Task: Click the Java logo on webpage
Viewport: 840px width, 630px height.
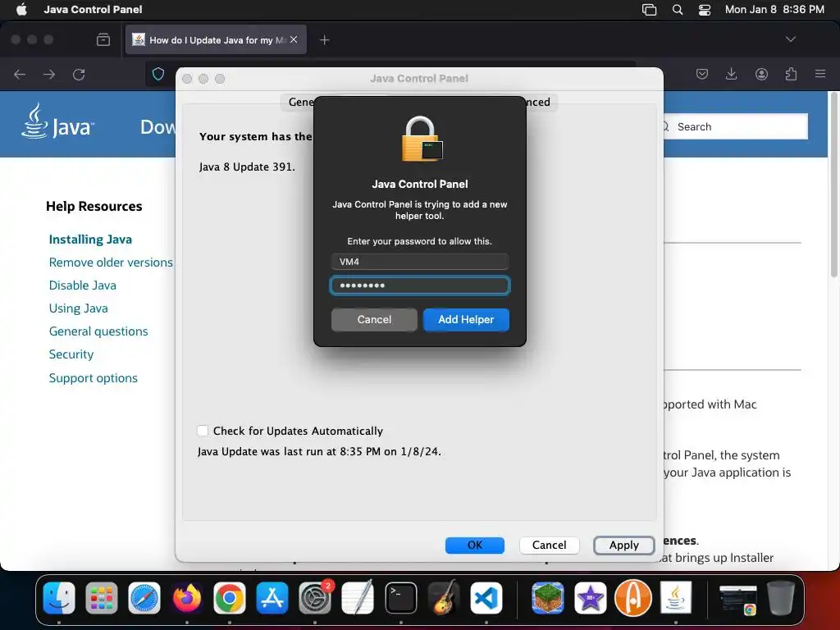Action: [x=57, y=121]
